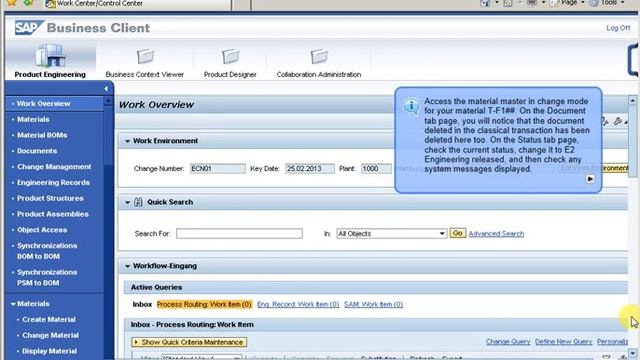The height and width of the screenshot is (360, 640).
Task: Open Synchronizations BOM to BOM
Action: (47, 251)
